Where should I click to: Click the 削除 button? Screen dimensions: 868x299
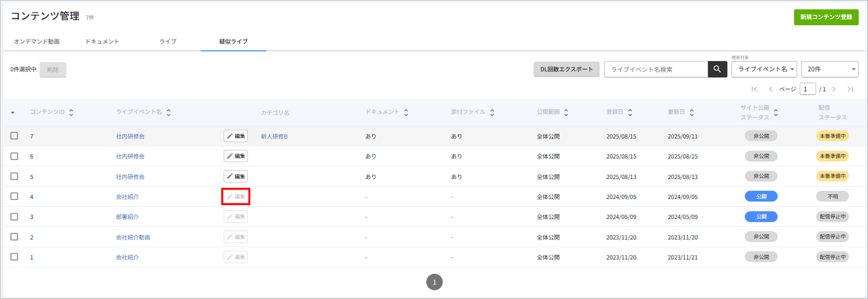pyautogui.click(x=53, y=70)
